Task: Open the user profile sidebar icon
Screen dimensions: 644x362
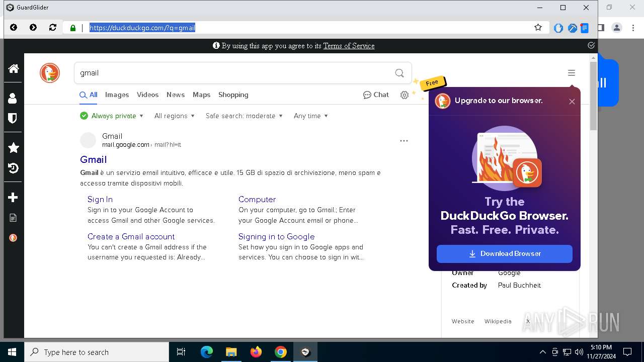Action: pos(13,98)
